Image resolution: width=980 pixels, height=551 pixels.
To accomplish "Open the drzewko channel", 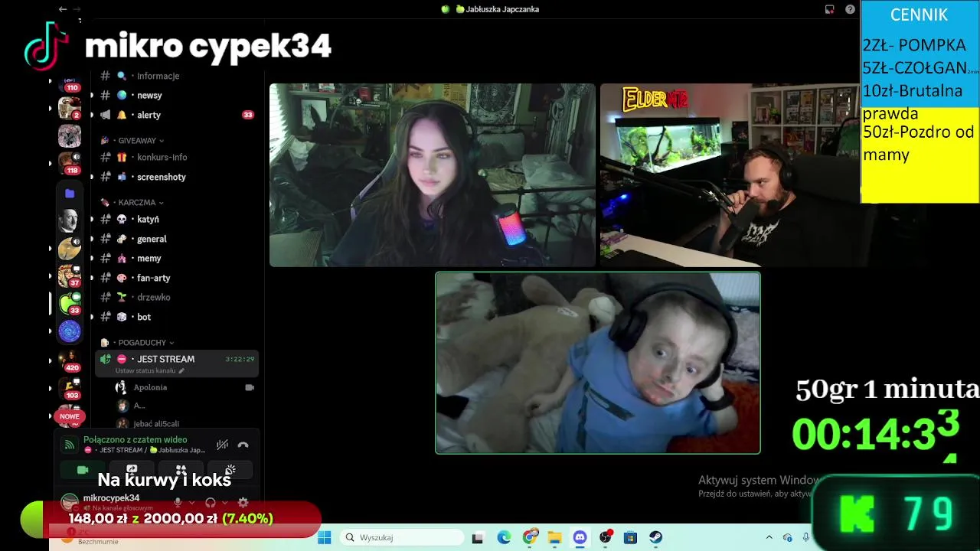I will point(178,297).
